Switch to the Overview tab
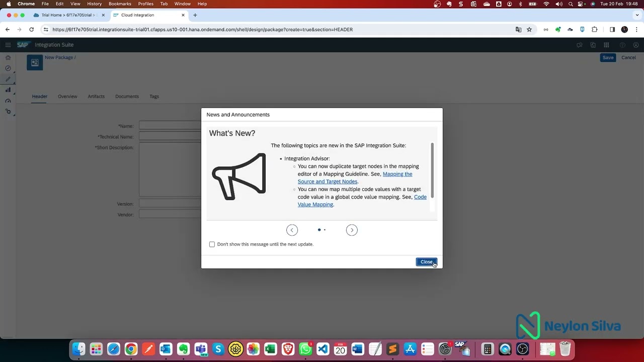The height and width of the screenshot is (362, 644). tap(67, 97)
